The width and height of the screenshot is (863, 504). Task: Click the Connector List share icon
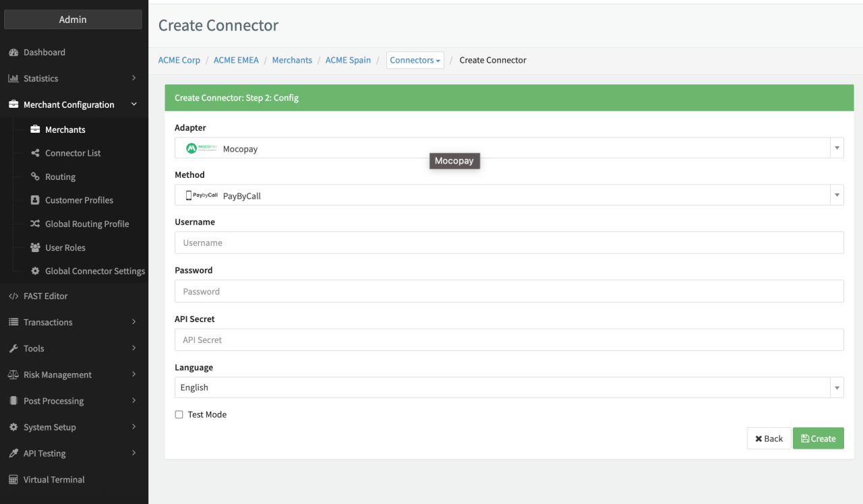pyautogui.click(x=35, y=153)
